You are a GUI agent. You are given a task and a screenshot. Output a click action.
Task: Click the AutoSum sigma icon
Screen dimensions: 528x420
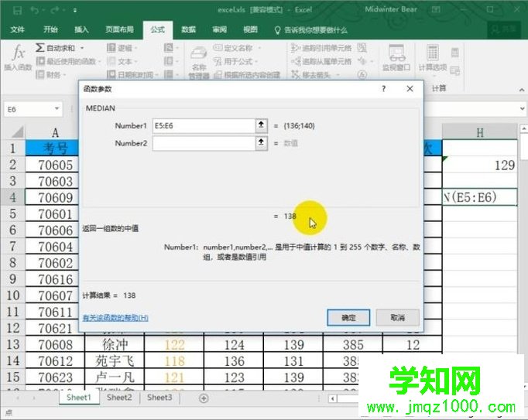(39, 48)
